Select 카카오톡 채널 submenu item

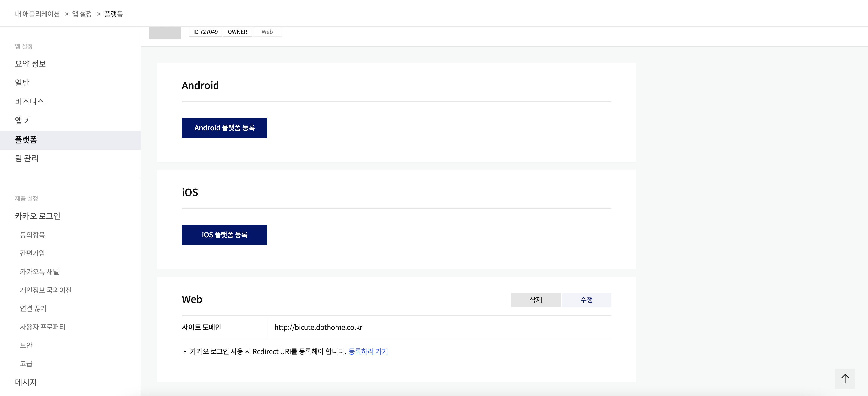(40, 272)
